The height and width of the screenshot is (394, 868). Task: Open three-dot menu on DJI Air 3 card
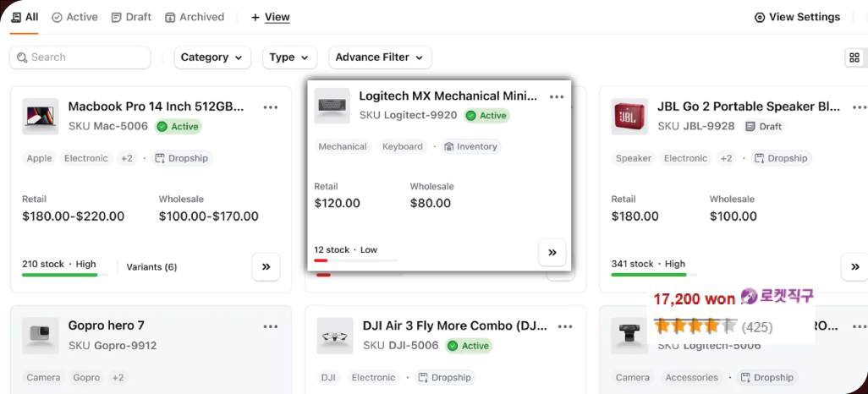[x=564, y=326]
